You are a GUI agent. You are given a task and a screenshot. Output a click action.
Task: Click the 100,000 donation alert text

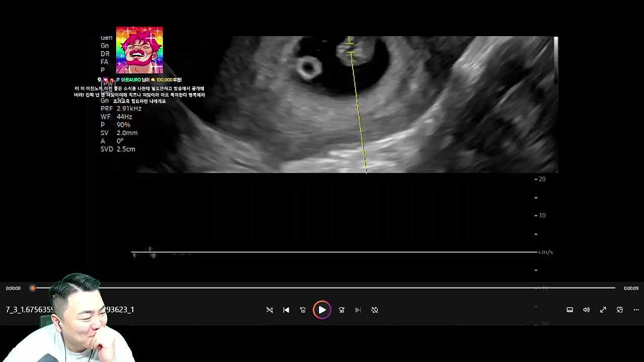[151, 80]
